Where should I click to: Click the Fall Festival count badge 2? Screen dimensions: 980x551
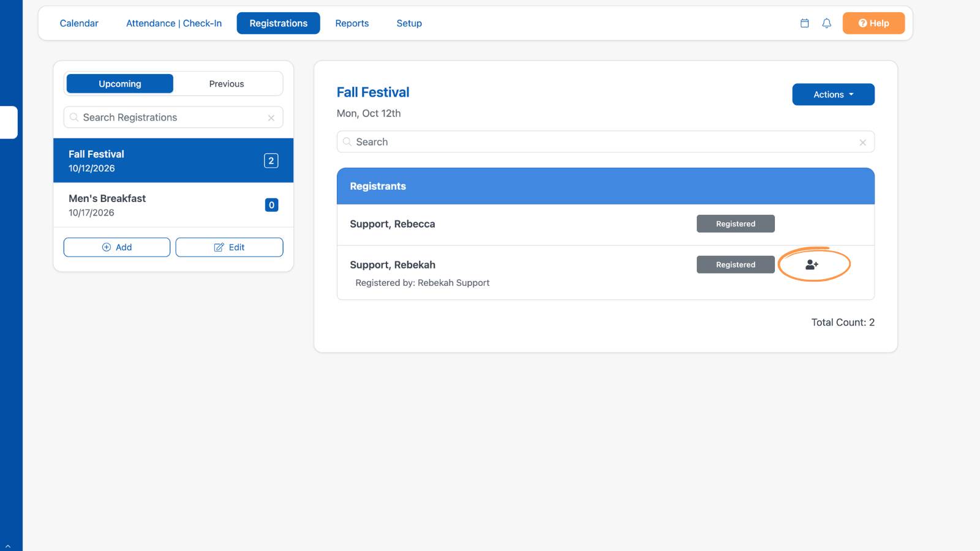click(x=271, y=160)
